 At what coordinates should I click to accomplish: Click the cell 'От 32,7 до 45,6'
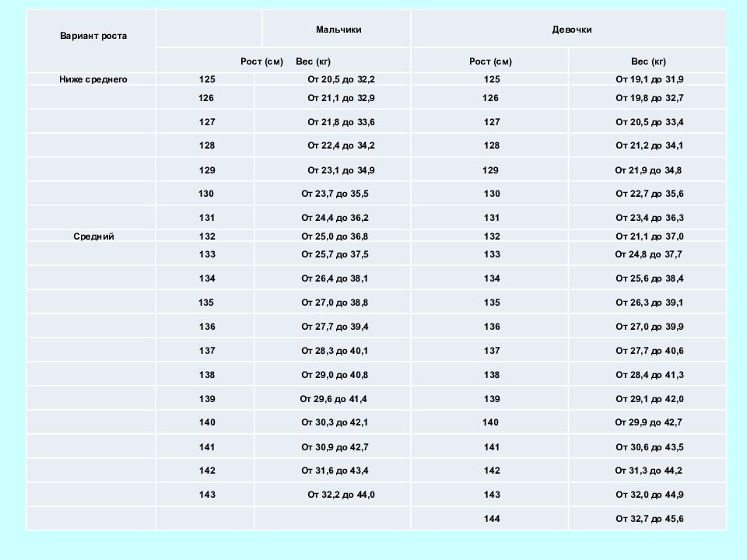tap(649, 519)
